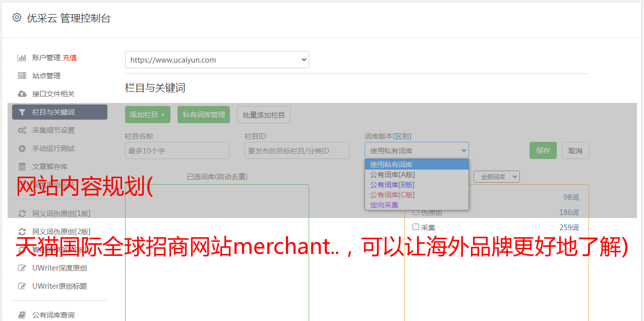Toggle the 词库版本 select showing 使用私有词库
The width and height of the screenshot is (644, 321).
pyautogui.click(x=417, y=150)
